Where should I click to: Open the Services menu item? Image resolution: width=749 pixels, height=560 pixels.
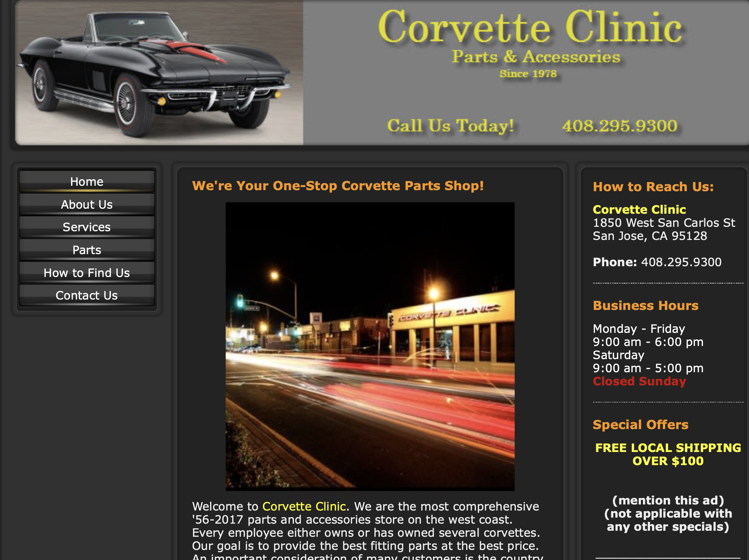(x=87, y=227)
